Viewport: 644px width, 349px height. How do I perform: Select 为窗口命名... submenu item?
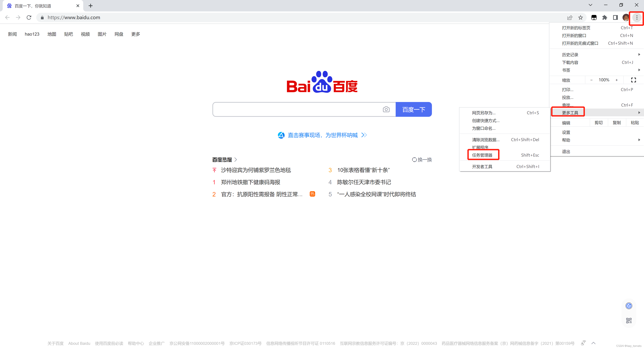505,128
